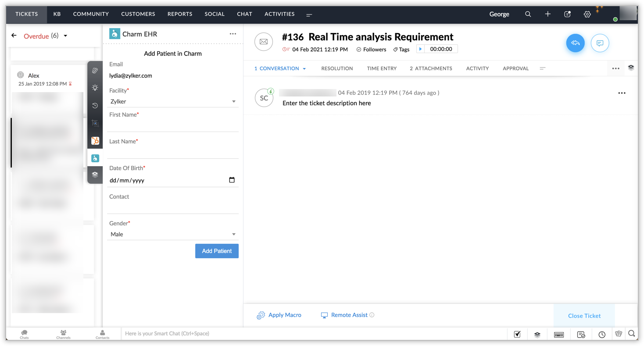Show more top navigation modules
Image resolution: width=644 pixels, height=346 pixels.
click(309, 15)
